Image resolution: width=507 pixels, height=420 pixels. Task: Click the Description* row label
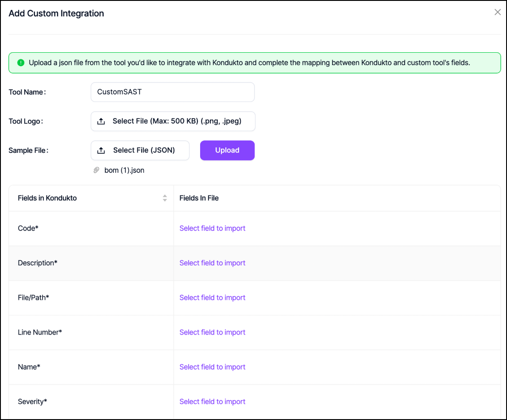click(x=38, y=263)
